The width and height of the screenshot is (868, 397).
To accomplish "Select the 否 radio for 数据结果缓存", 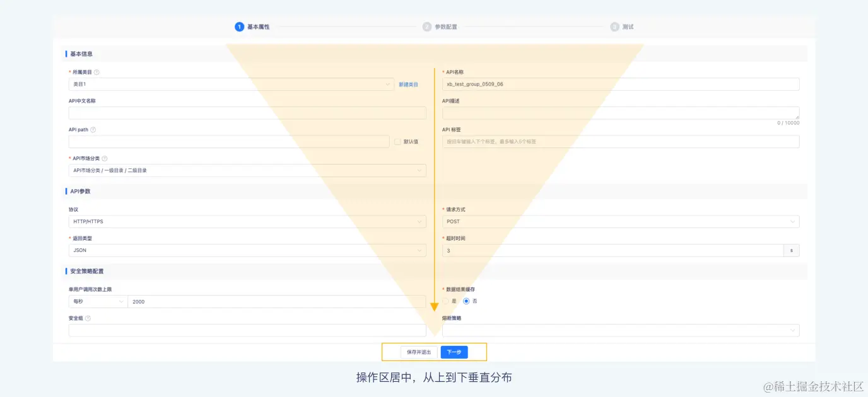I will click(466, 301).
